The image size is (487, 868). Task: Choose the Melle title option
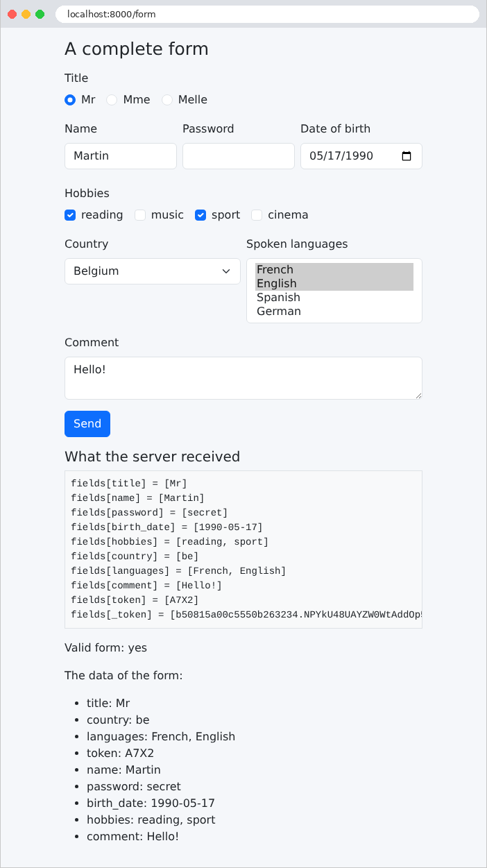coord(167,100)
